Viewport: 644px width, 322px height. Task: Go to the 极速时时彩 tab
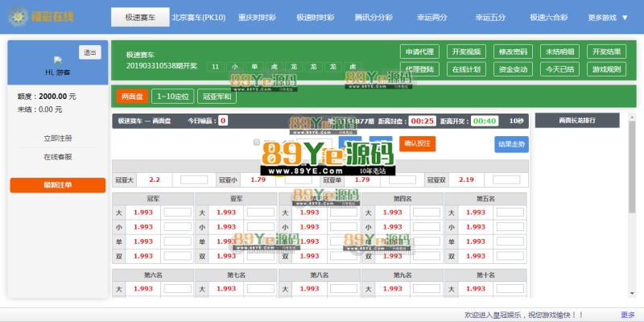[316, 18]
